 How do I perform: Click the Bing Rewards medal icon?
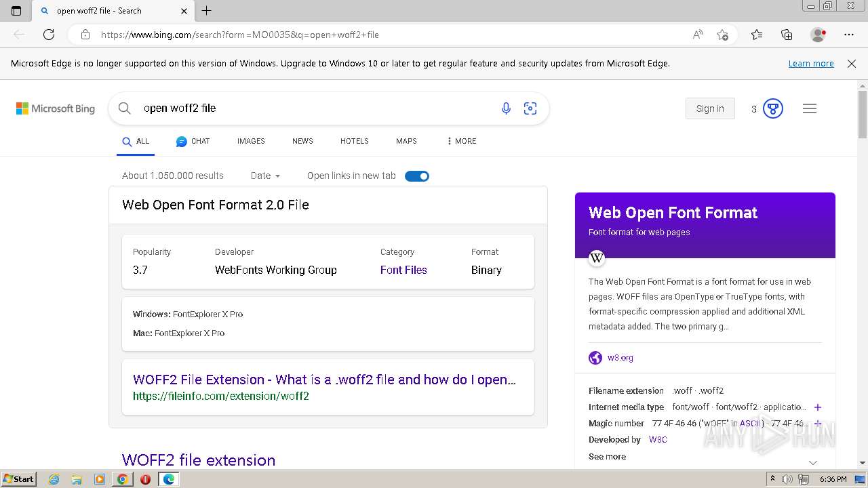tap(773, 108)
